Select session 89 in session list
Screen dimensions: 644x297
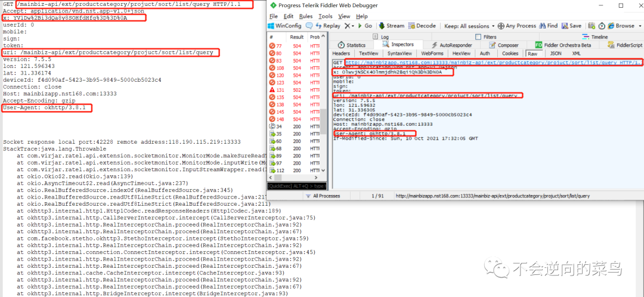pos(293,156)
